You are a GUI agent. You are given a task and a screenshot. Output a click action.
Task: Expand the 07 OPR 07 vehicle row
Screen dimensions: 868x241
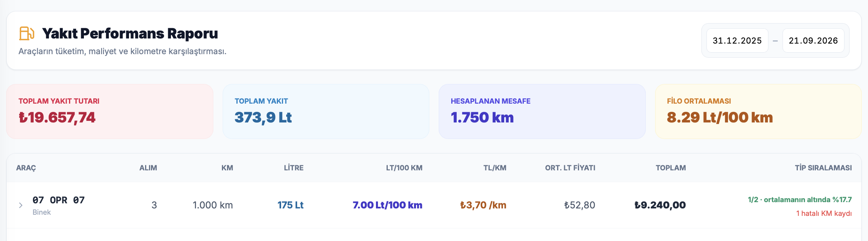coord(21,205)
